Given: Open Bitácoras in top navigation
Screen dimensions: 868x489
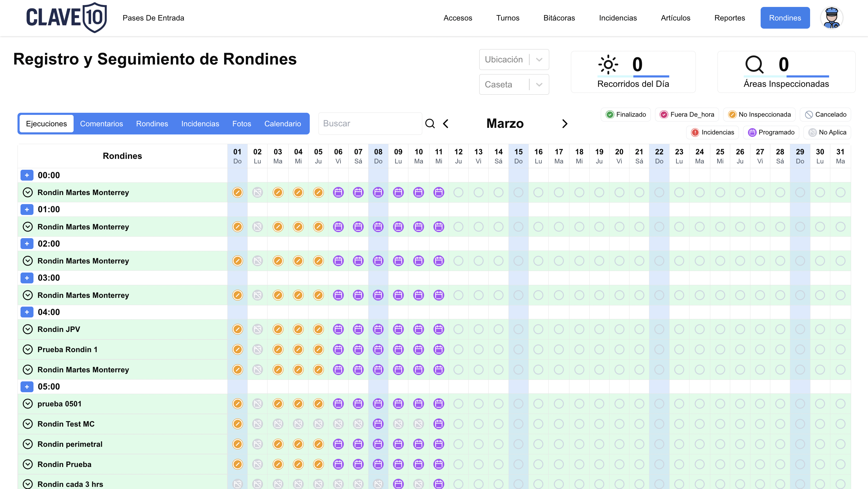Looking at the screenshot, I should (559, 18).
